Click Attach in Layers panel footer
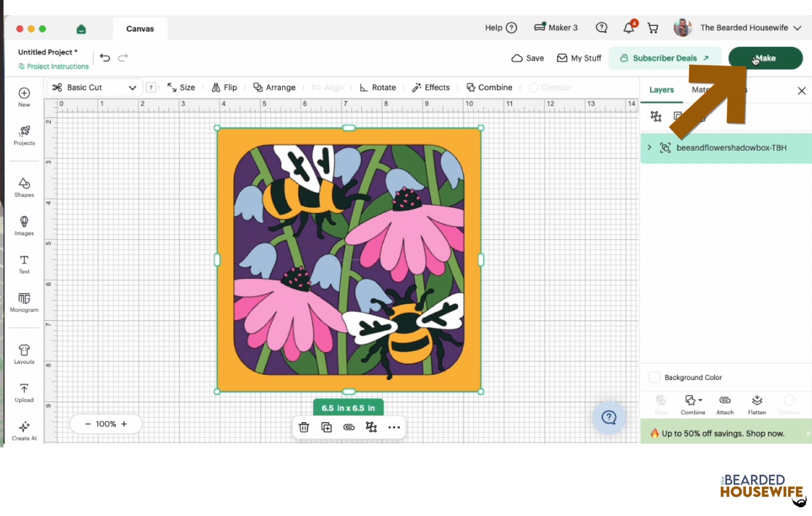This screenshot has width=812, height=516. pos(725,405)
